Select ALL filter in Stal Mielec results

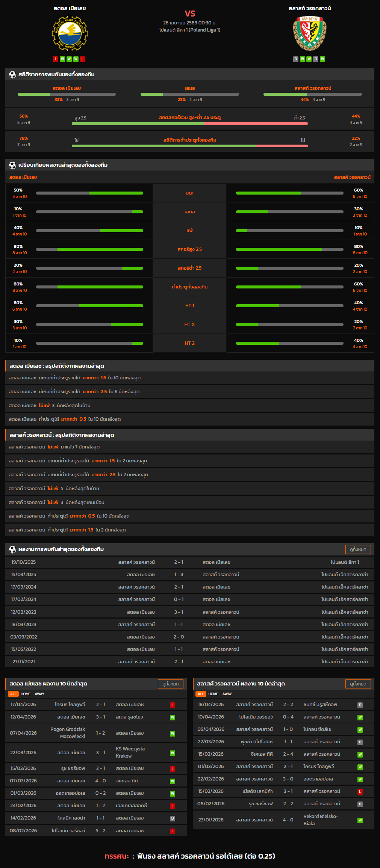pyautogui.click(x=13, y=694)
